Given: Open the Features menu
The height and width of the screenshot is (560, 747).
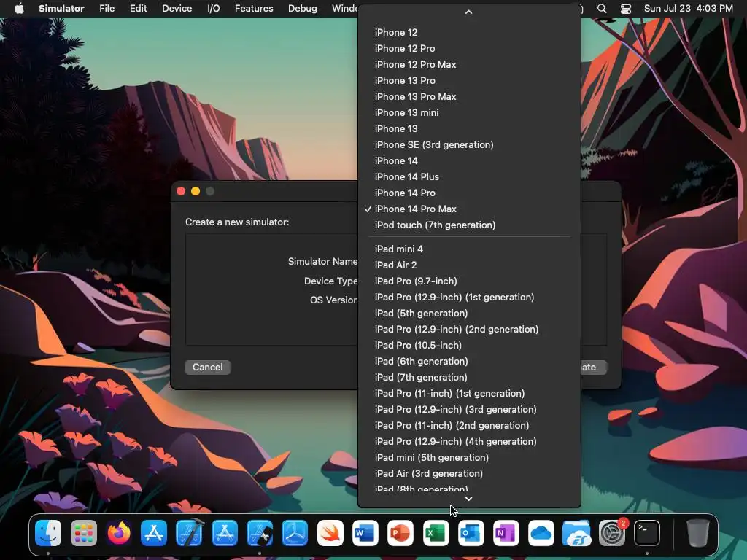Looking at the screenshot, I should tap(254, 9).
